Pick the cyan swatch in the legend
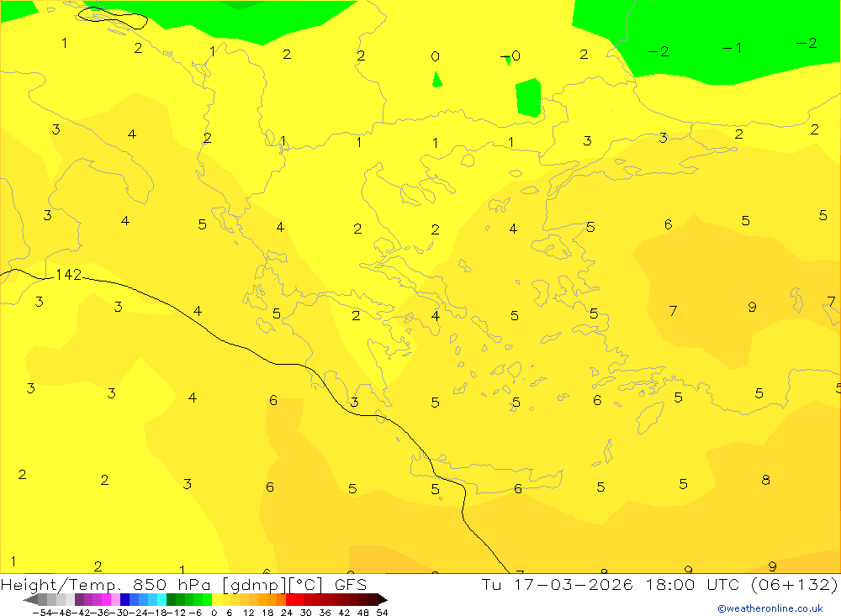 (x=161, y=600)
